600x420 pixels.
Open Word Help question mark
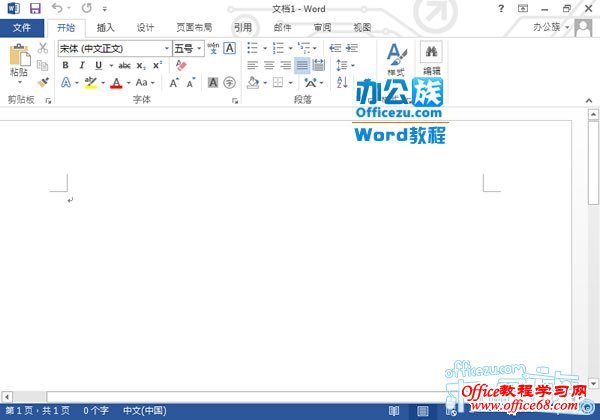click(x=501, y=8)
